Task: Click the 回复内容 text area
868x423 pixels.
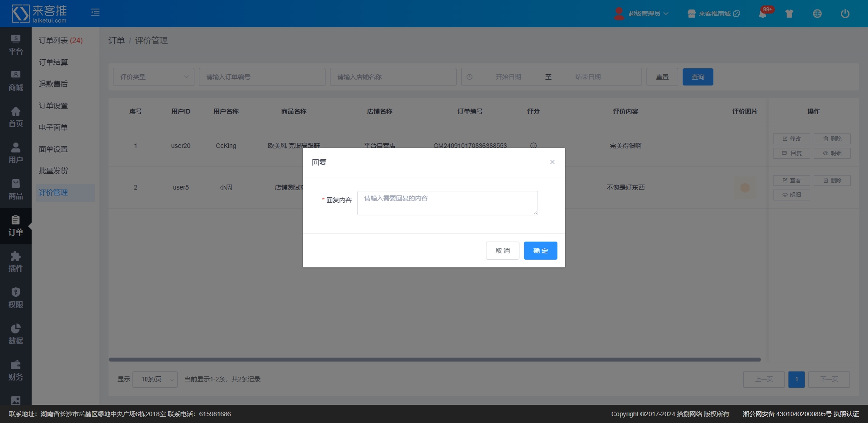Action: click(x=447, y=203)
